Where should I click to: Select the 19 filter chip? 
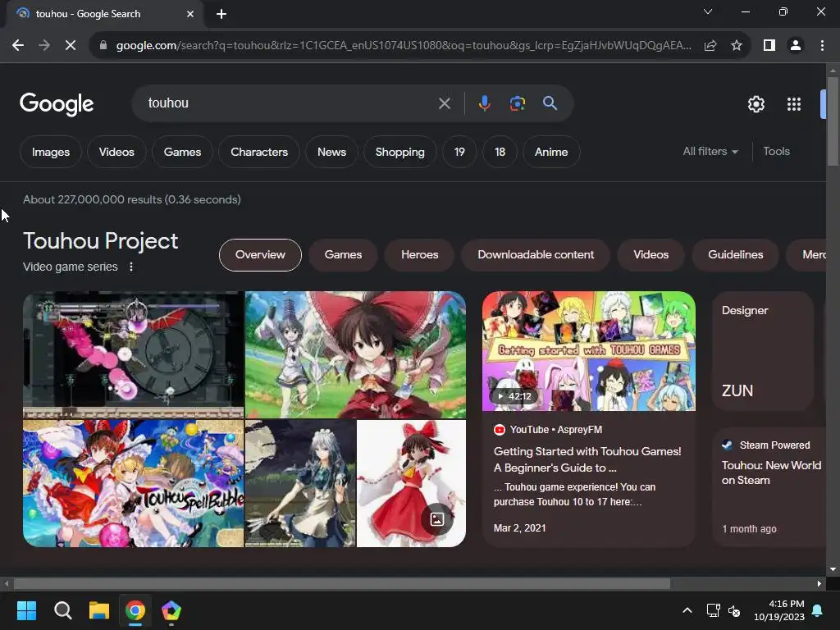(x=459, y=152)
